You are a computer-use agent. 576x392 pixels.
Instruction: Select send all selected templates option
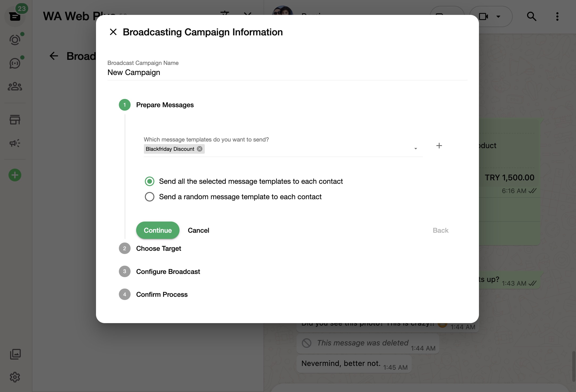click(x=150, y=181)
